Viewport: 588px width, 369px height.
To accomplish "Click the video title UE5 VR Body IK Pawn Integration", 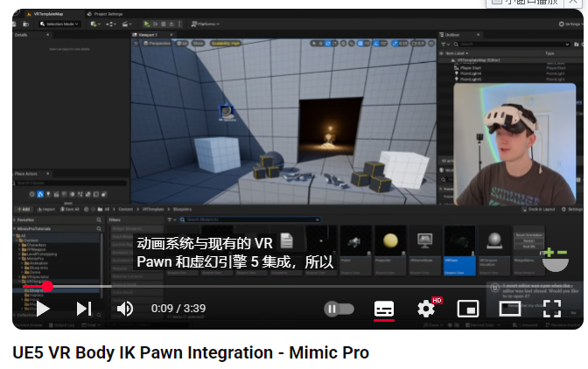I will point(191,352).
